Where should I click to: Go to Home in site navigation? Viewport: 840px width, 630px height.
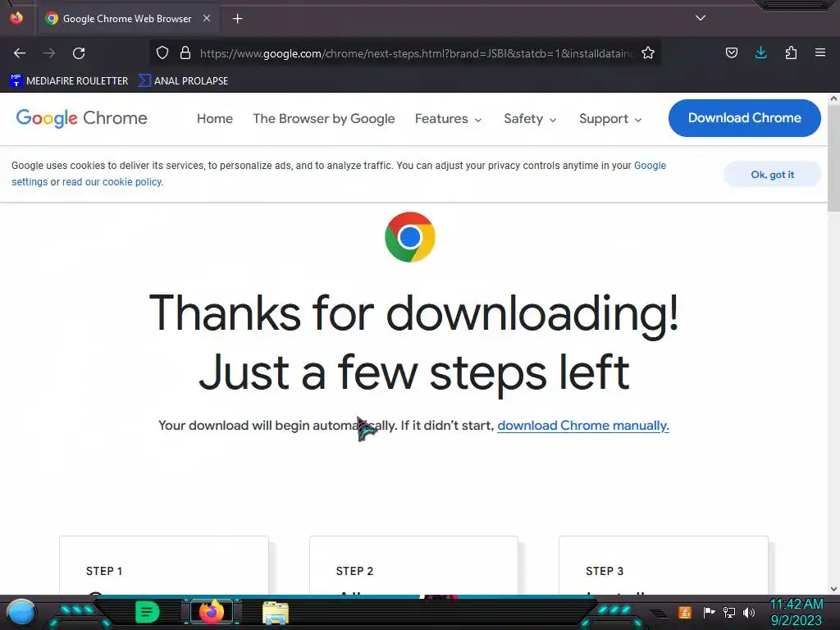(x=215, y=118)
